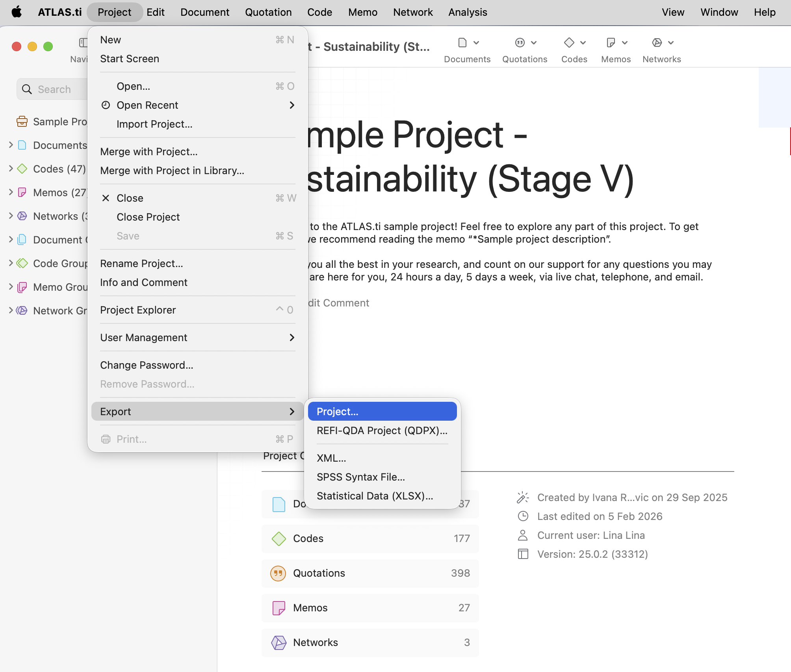Expand the Codes (47) tree node
The width and height of the screenshot is (791, 672).
(x=11, y=169)
